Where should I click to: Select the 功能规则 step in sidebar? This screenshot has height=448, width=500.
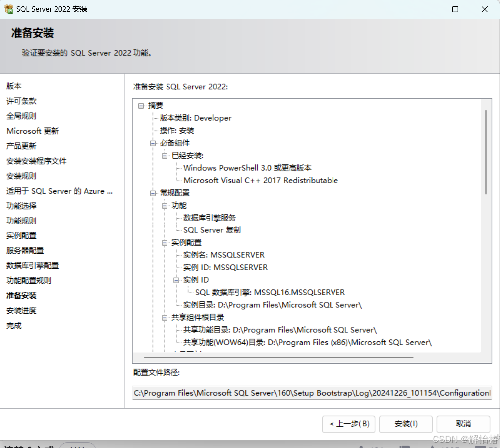click(x=21, y=221)
